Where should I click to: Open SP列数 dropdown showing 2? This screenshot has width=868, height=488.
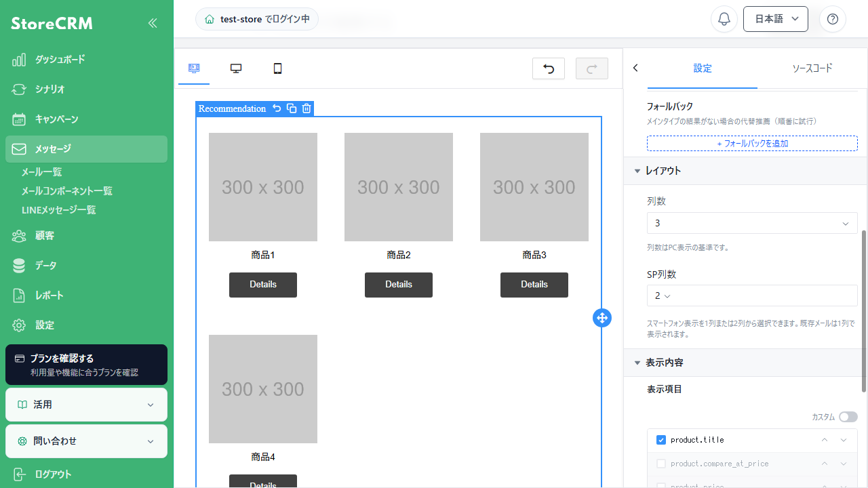(x=752, y=296)
